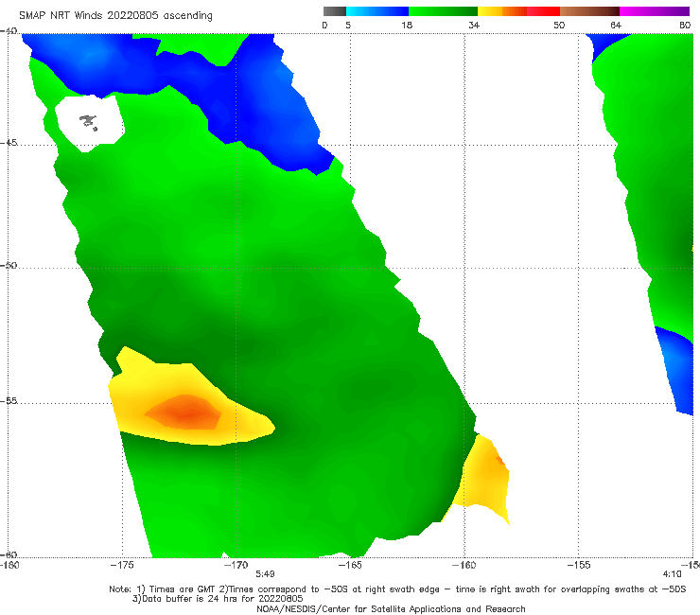Click the longitude label '-165'
Screen dimensions: 700x615
(x=350, y=565)
